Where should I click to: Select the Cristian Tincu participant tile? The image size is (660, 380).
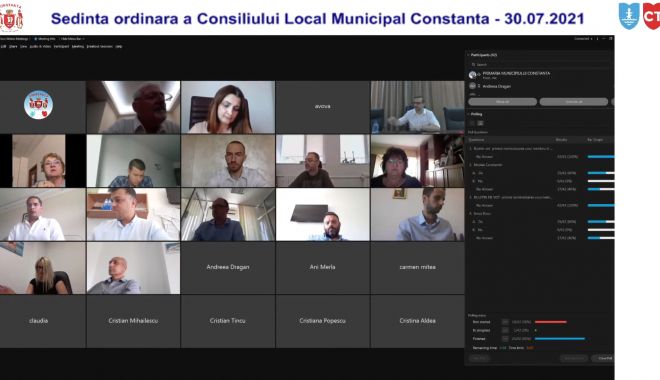[228, 321]
